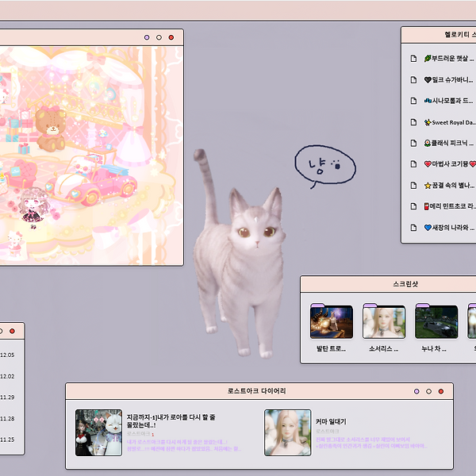Open the '마법사 코기뭉' post link
This screenshot has width=476, height=476.
(x=450, y=164)
